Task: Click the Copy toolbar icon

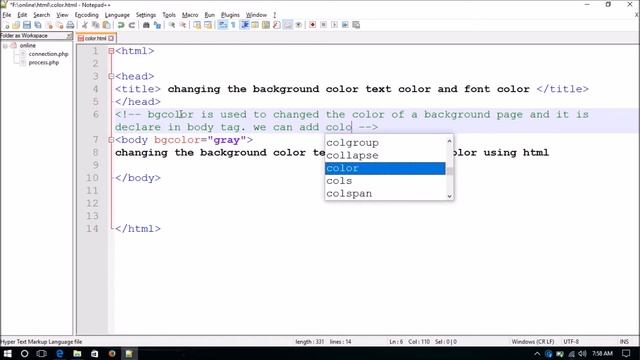Action: click(x=96, y=25)
